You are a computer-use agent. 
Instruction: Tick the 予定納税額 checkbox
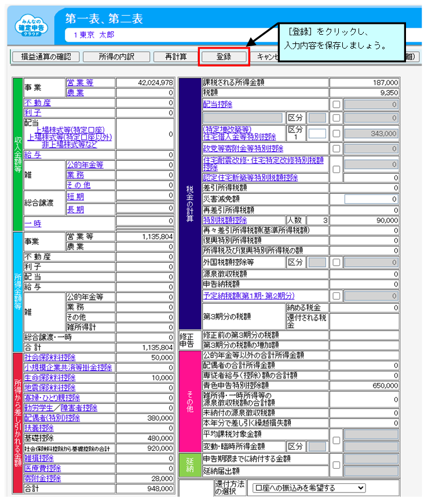pyautogui.click(x=336, y=296)
